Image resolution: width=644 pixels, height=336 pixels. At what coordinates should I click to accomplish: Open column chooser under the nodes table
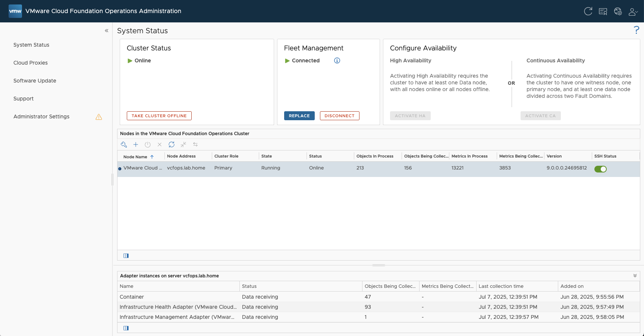point(126,256)
